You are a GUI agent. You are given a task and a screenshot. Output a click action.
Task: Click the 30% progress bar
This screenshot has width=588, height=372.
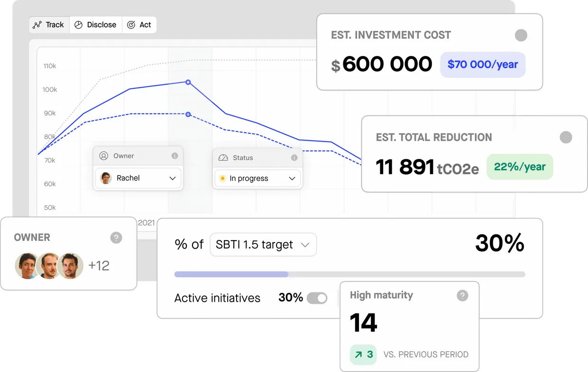click(x=349, y=274)
